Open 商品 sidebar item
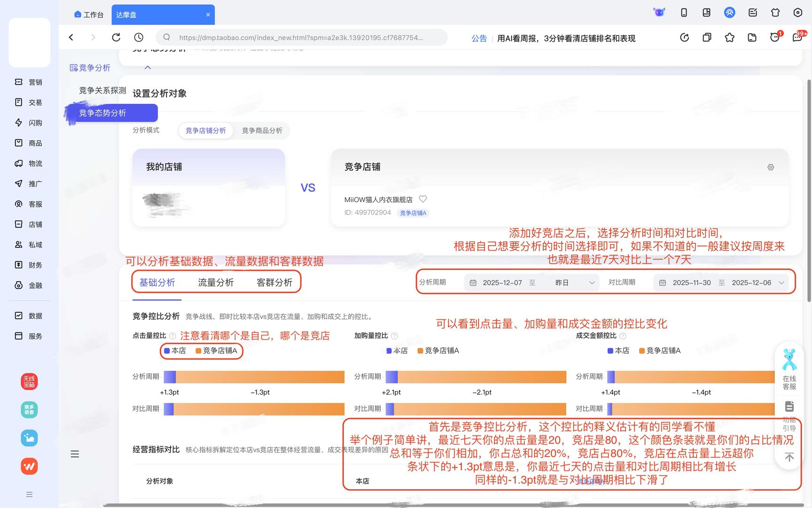Screen dimensions: 812x508 pyautogui.click(x=29, y=143)
